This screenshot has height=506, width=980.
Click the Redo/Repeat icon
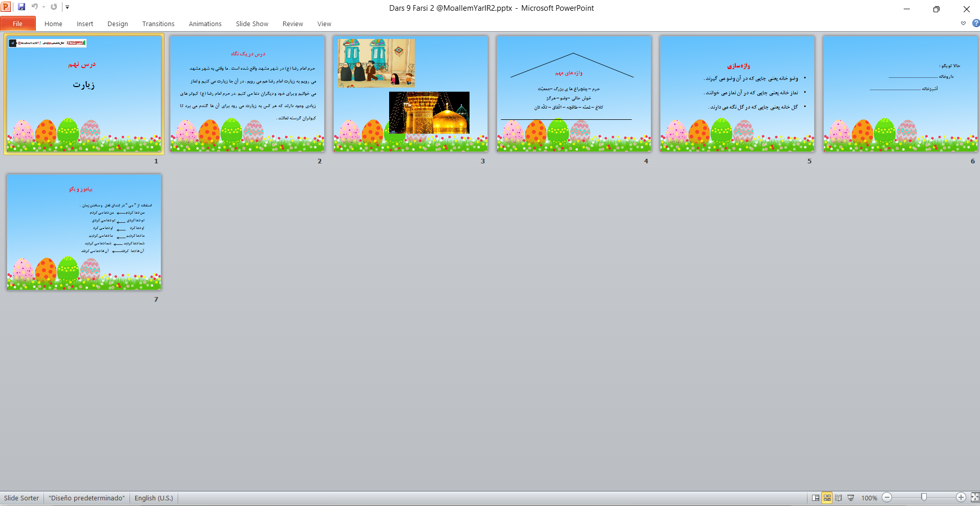[54, 7]
